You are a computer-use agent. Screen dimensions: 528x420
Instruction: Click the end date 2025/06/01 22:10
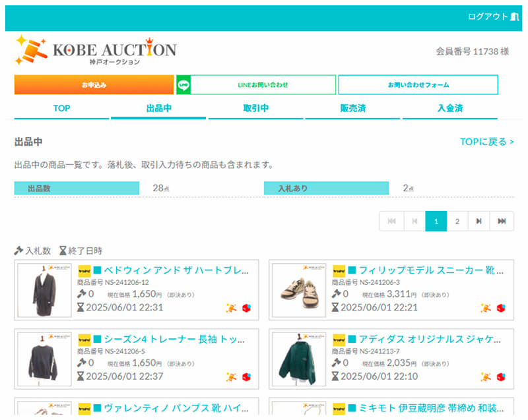click(379, 376)
